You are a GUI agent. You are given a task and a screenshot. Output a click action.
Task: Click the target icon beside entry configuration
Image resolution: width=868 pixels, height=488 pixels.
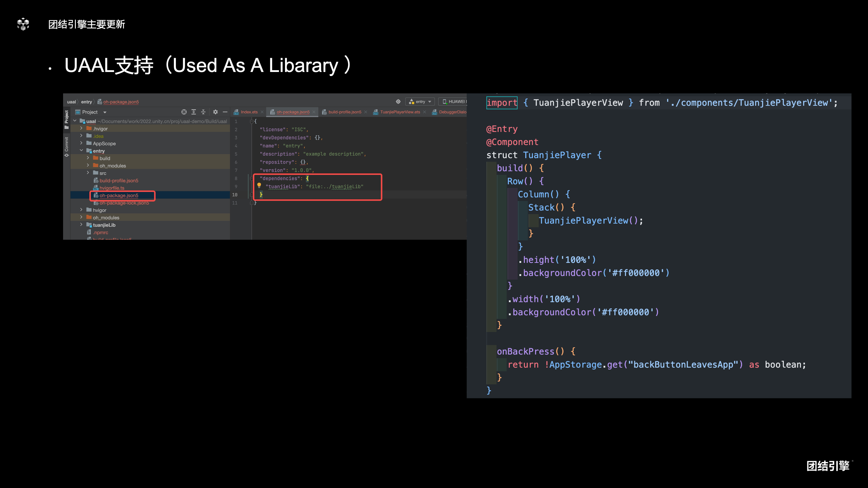click(398, 101)
